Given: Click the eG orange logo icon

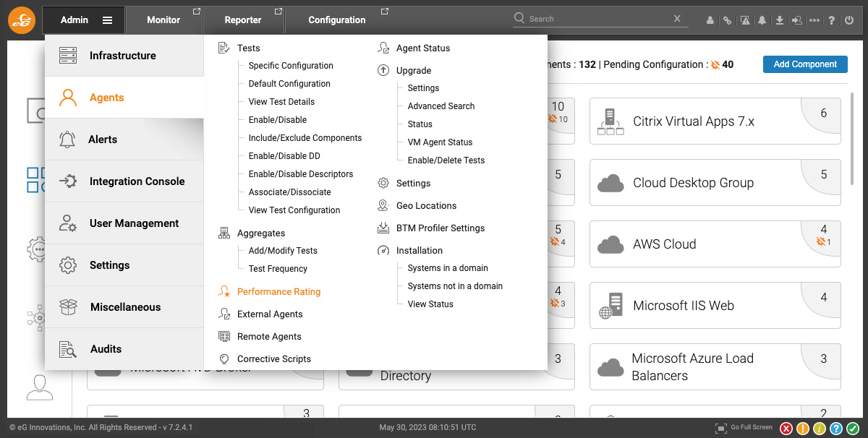Looking at the screenshot, I should point(22,20).
